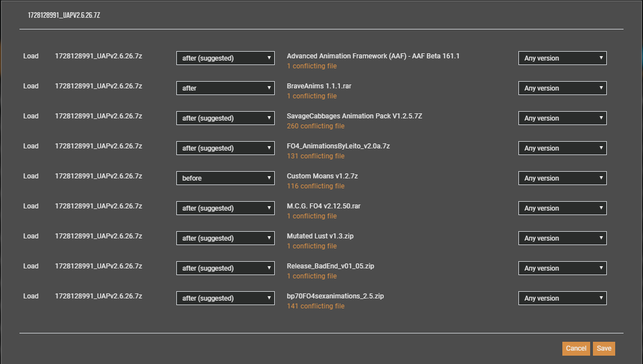Viewport: 643px width, 364px height.
Task: Open Any version dropdown for Custom Moans
Action: (x=562, y=178)
